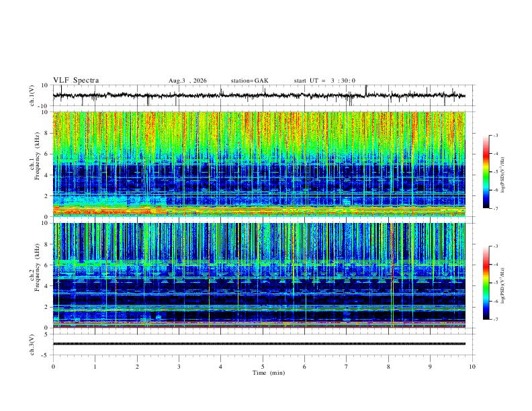Click the ch.1(V) axis label
The image size is (532, 411).
pos(32,95)
